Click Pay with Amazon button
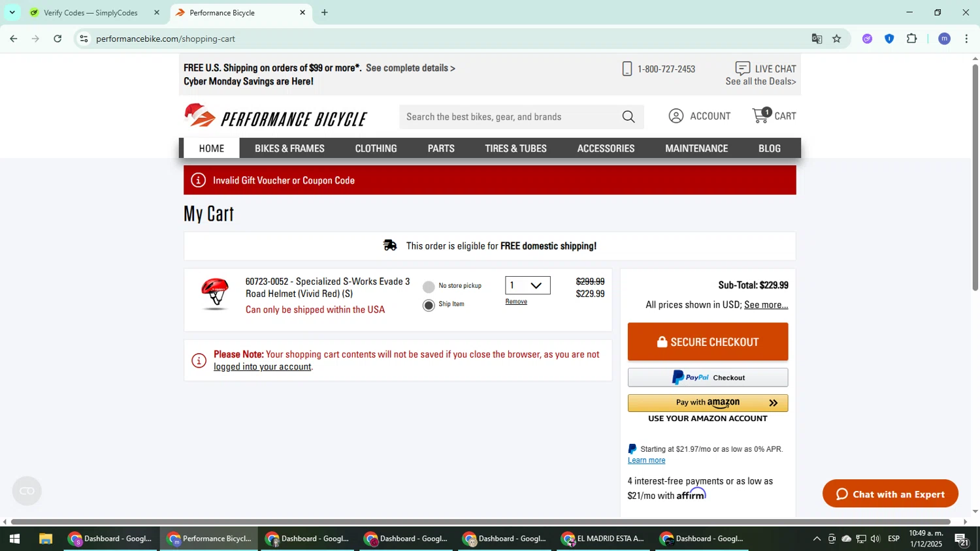 708,403
